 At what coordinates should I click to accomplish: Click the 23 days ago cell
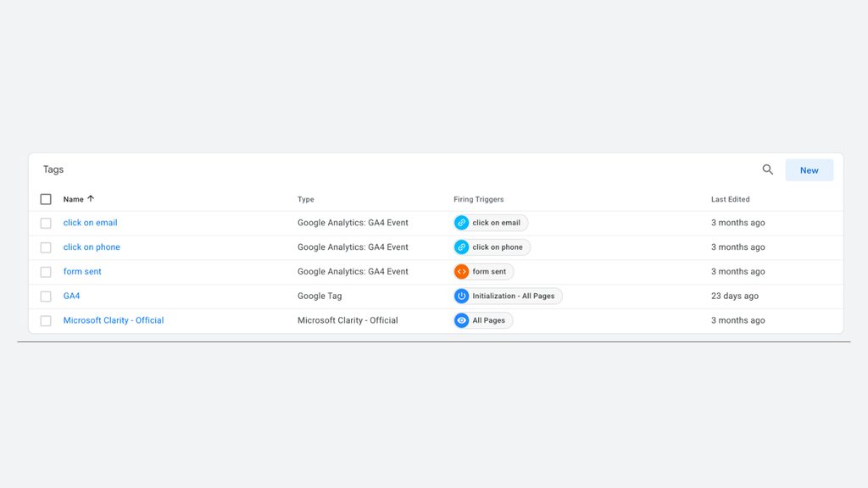[735, 296]
